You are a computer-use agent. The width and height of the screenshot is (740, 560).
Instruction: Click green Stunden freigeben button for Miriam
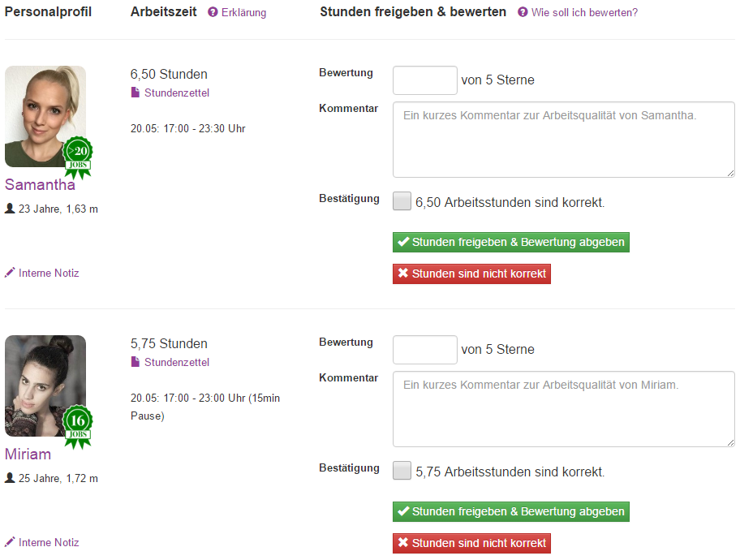click(x=511, y=512)
